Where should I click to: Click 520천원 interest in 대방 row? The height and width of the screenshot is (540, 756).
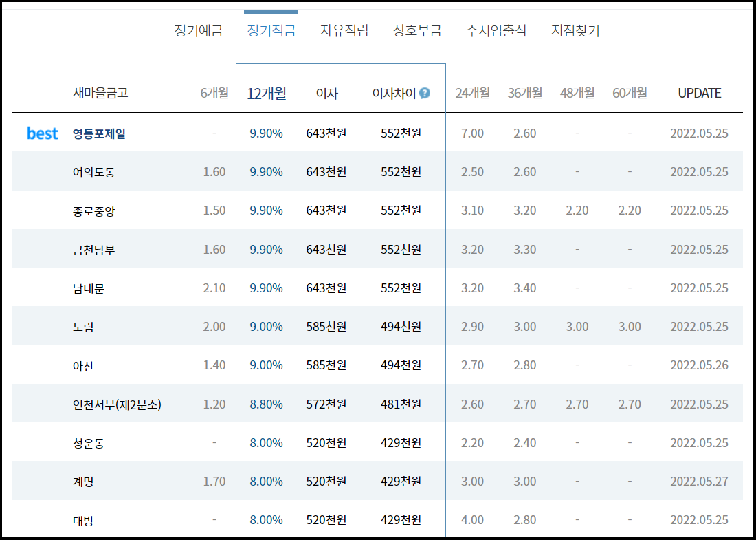(x=326, y=521)
